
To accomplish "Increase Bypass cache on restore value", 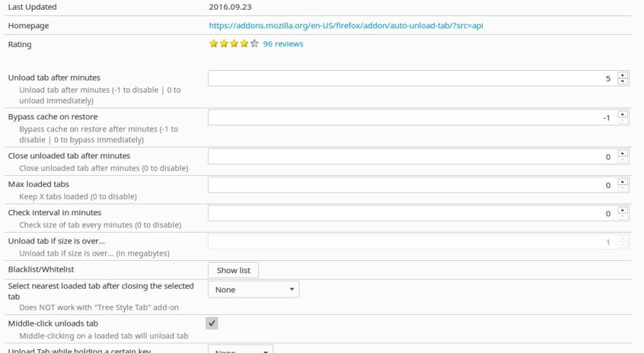I will point(623,114).
